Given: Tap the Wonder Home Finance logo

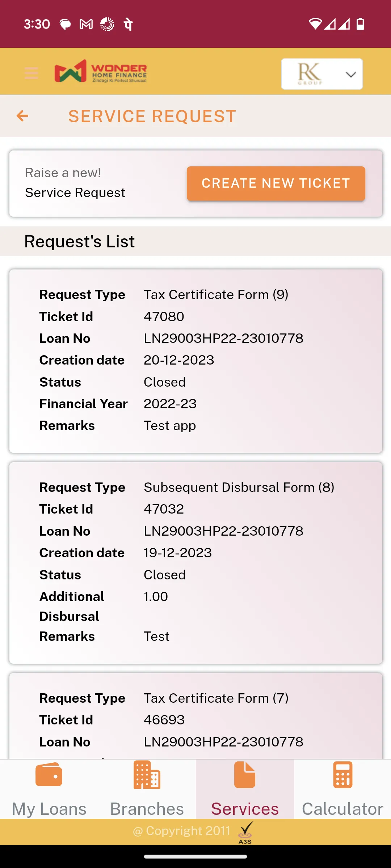Looking at the screenshot, I should (x=101, y=71).
